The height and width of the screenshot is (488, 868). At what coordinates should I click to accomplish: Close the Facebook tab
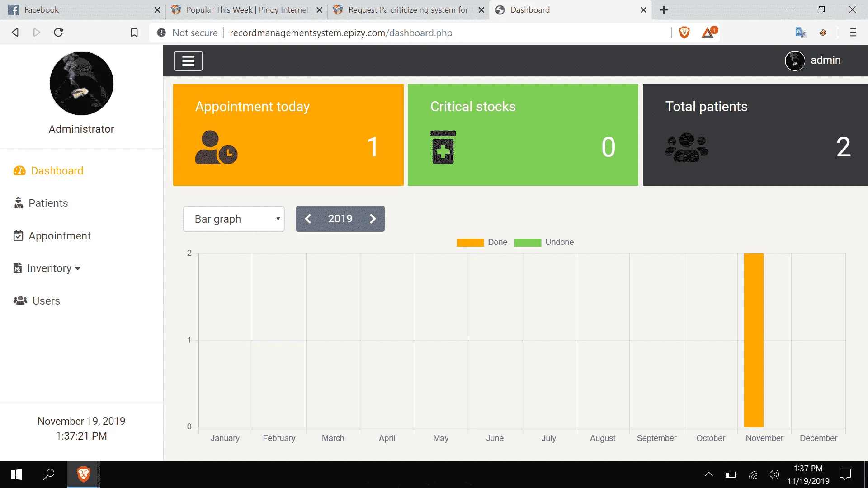tap(157, 10)
